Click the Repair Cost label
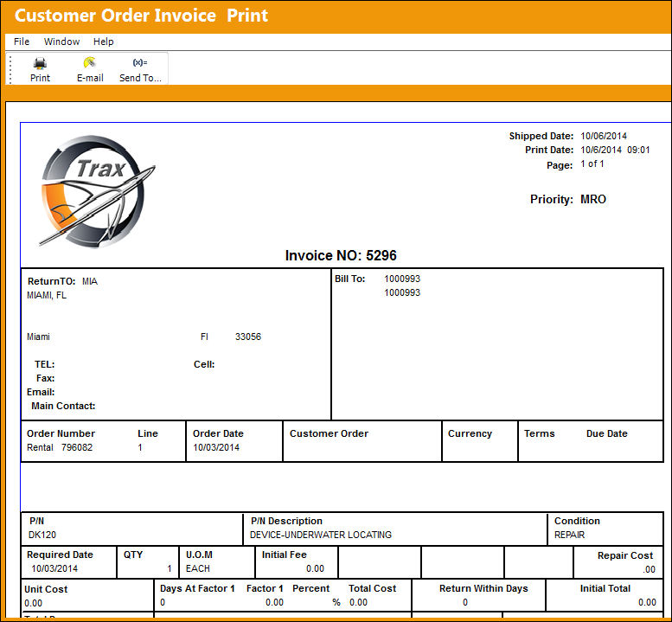This screenshot has height=622, width=672. pyautogui.click(x=625, y=556)
